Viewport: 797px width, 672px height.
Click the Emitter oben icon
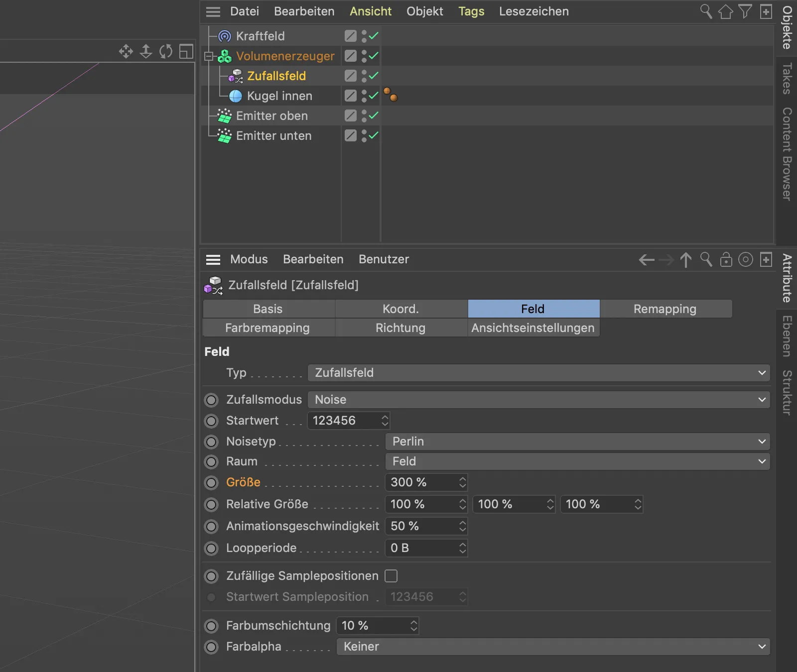pyautogui.click(x=225, y=116)
